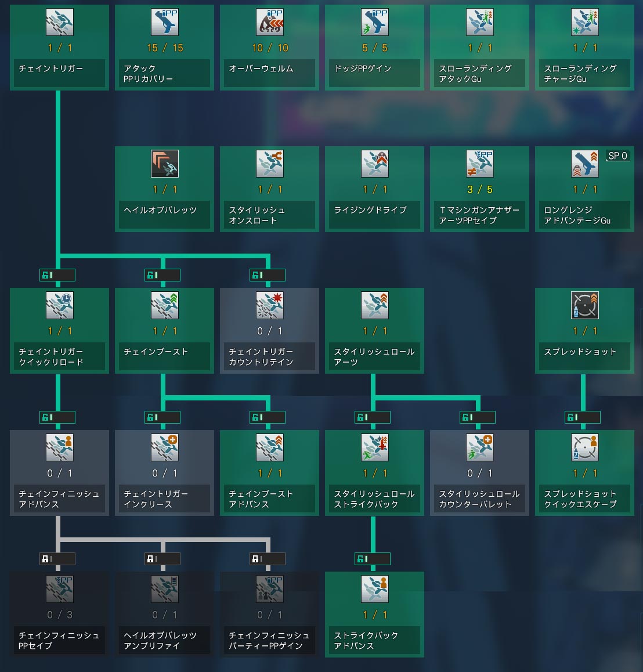Select the ドッジPPゲイン skill icon
The width and height of the screenshot is (643, 672).
[x=374, y=22]
